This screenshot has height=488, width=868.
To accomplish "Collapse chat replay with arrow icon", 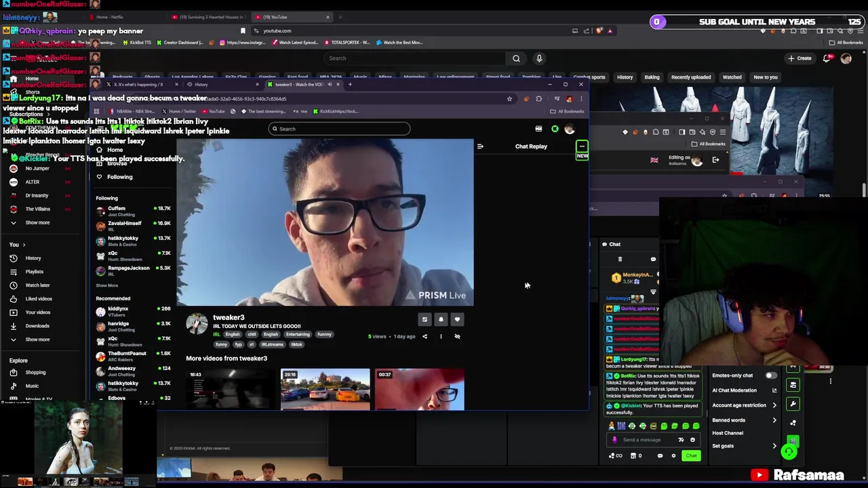I will [x=480, y=146].
